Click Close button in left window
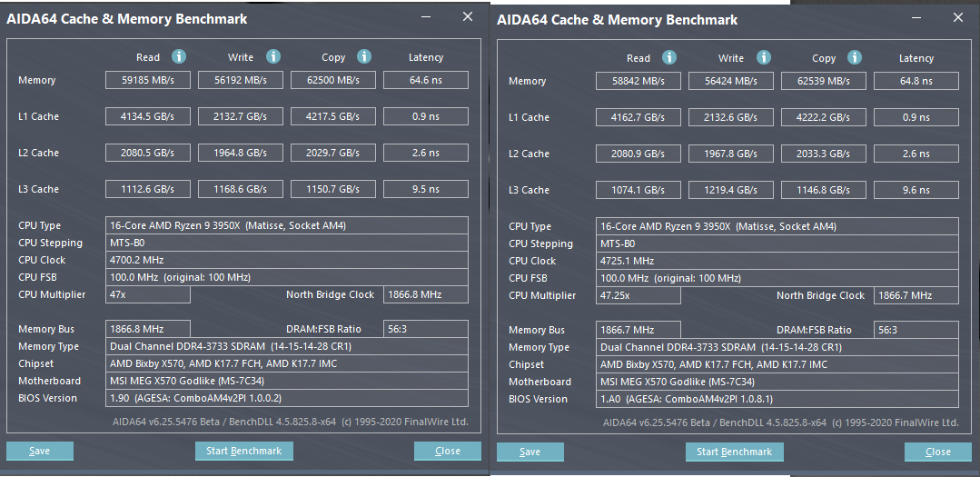Screen dimensions: 980x477 448,451
